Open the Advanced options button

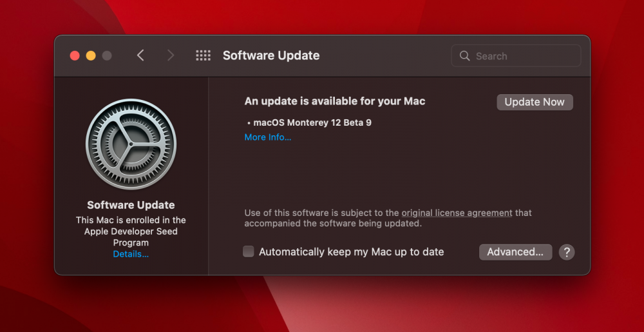click(515, 252)
